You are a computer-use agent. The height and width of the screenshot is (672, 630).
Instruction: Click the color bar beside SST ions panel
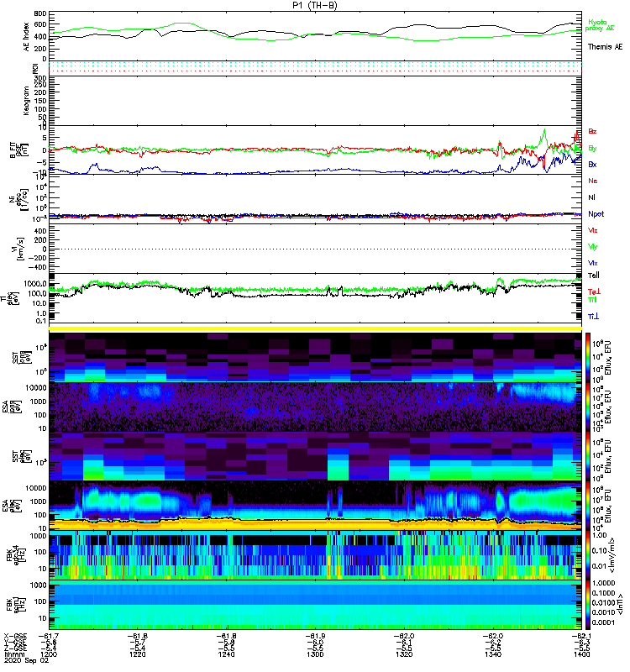[588, 357]
